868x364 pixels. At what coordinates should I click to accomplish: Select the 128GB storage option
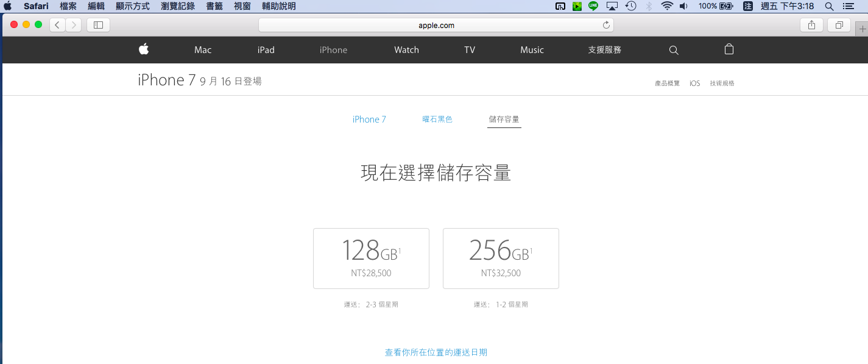pos(371,258)
